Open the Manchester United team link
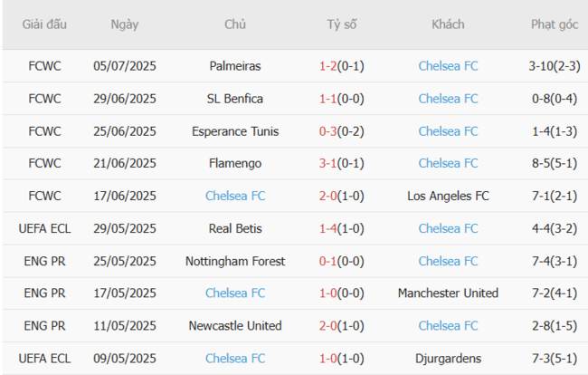 448,293
